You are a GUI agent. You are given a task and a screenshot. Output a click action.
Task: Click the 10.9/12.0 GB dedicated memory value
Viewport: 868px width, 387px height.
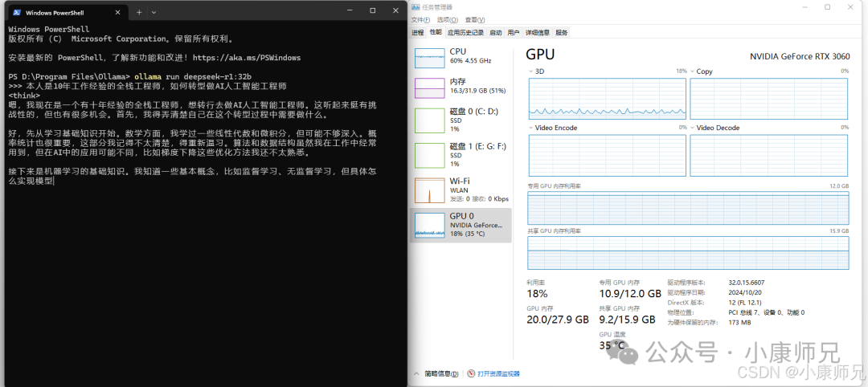630,293
